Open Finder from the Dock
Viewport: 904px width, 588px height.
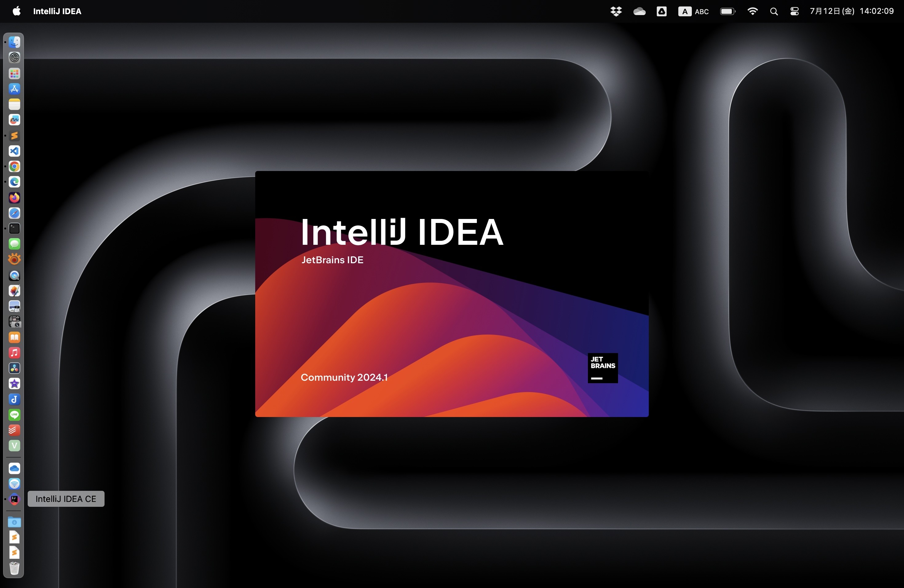(x=14, y=42)
